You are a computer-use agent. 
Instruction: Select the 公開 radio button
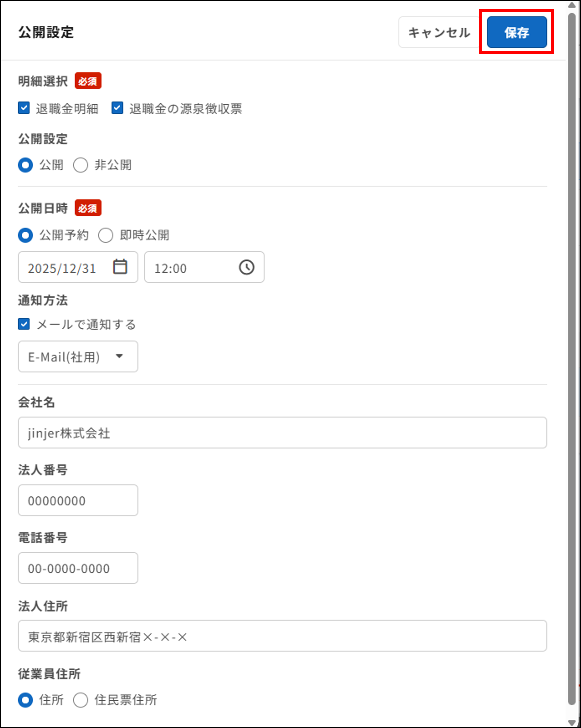point(25,165)
